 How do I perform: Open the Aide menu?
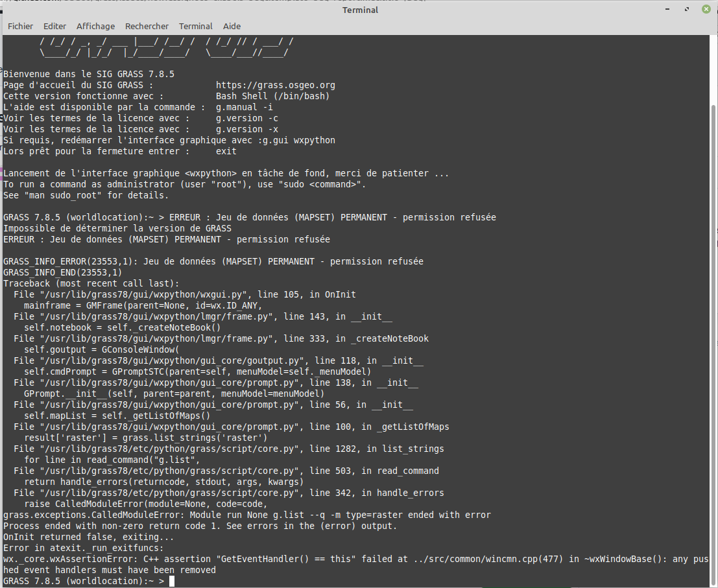point(232,26)
